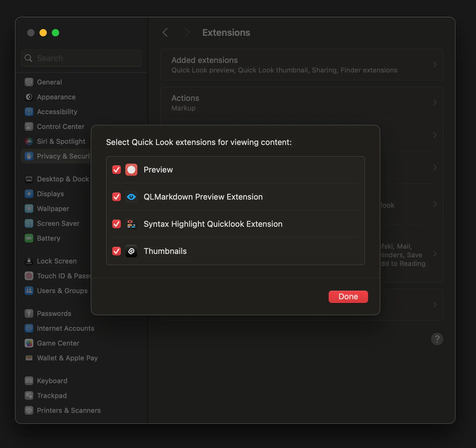Open Wallpaper settings in sidebar
Image resolution: width=476 pixels, height=448 pixels.
(53, 209)
